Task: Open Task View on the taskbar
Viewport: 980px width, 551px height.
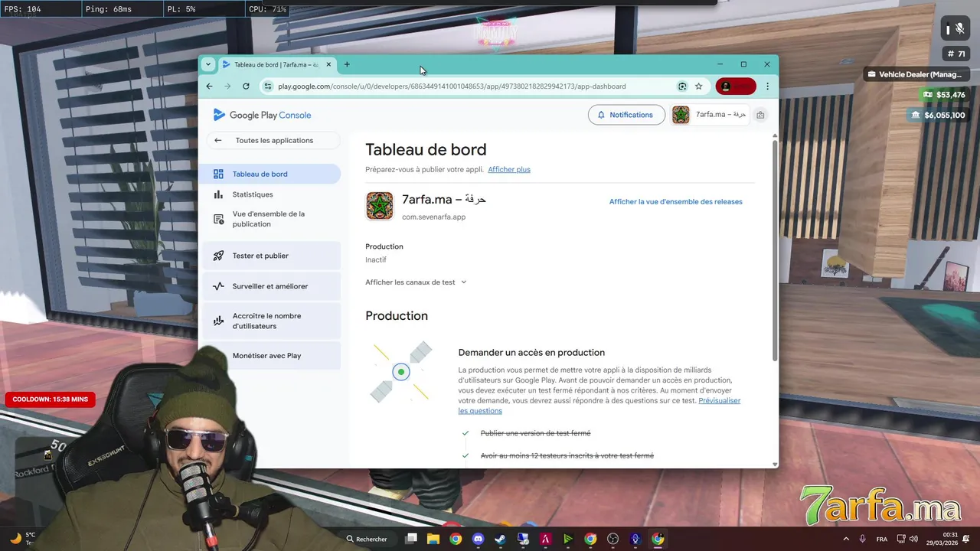Action: pyautogui.click(x=411, y=539)
